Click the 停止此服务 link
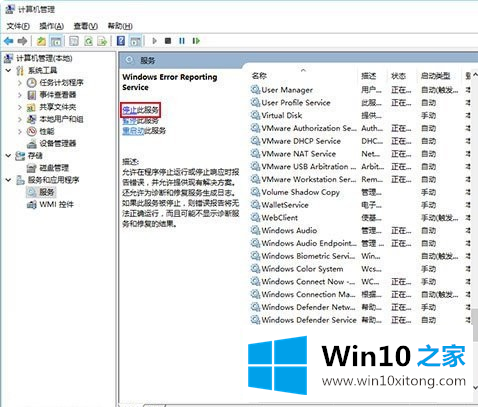 [140, 110]
